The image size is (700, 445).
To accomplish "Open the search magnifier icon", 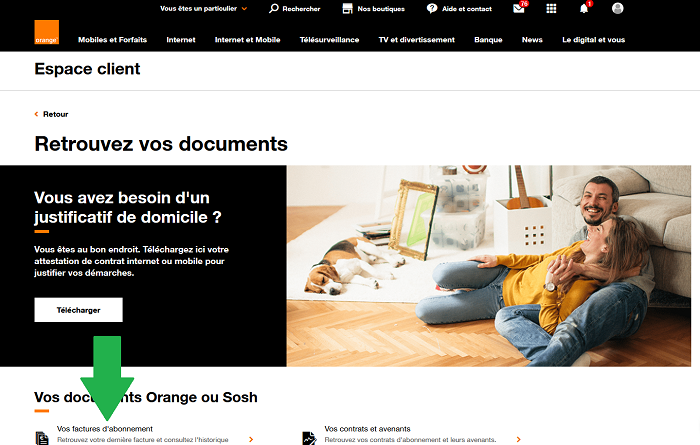I will (274, 8).
